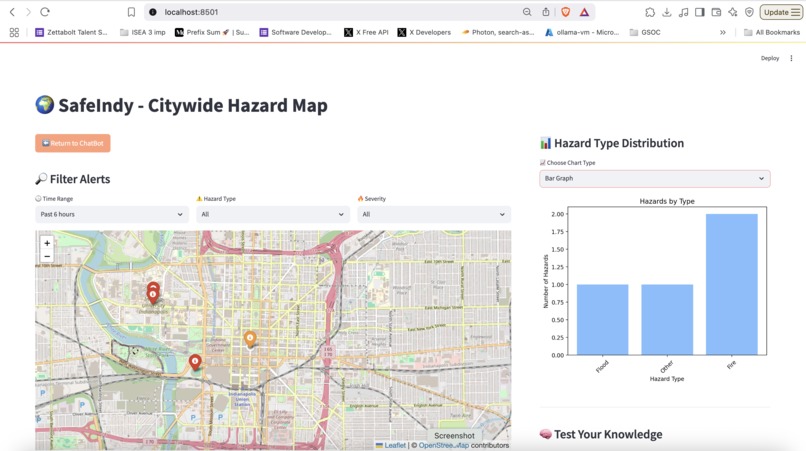Open Streamlit three-dot main menu
The width and height of the screenshot is (806, 451).
792,58
